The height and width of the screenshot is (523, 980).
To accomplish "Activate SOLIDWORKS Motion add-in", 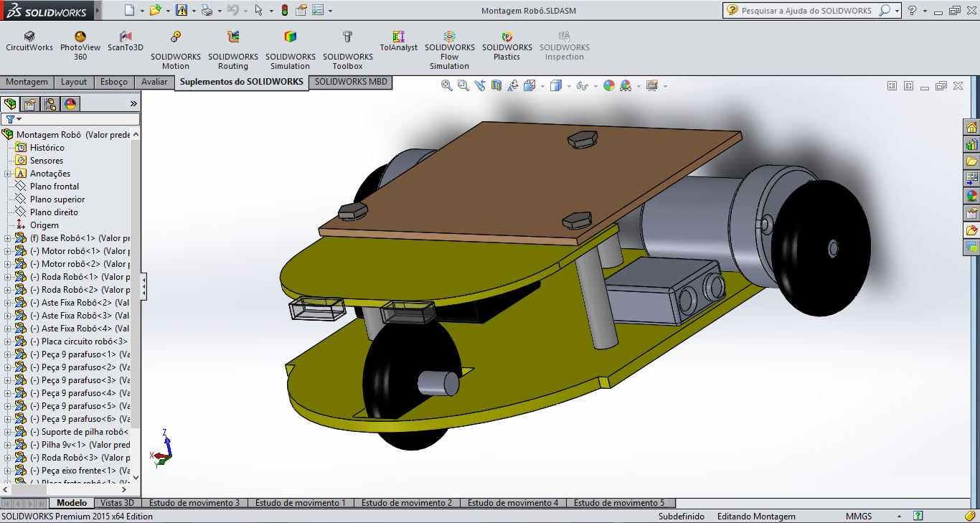I will [176, 50].
